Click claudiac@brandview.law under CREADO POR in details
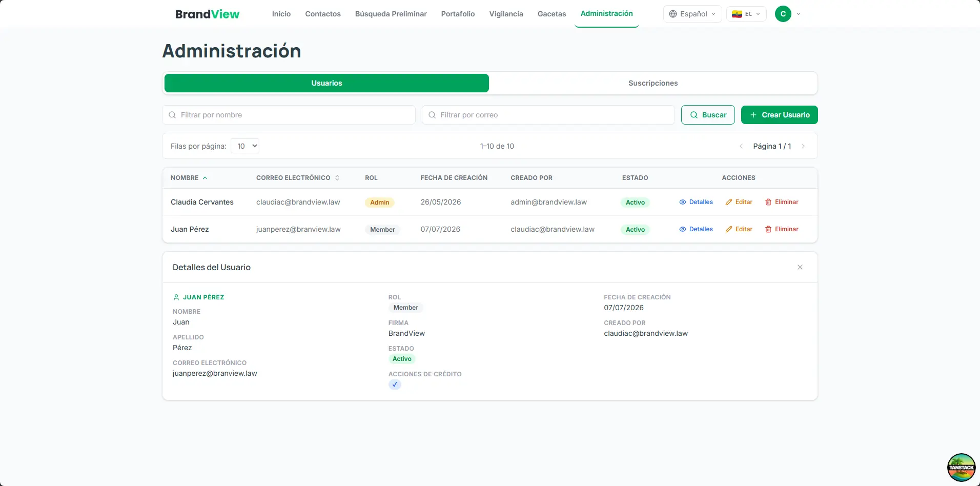 click(646, 333)
